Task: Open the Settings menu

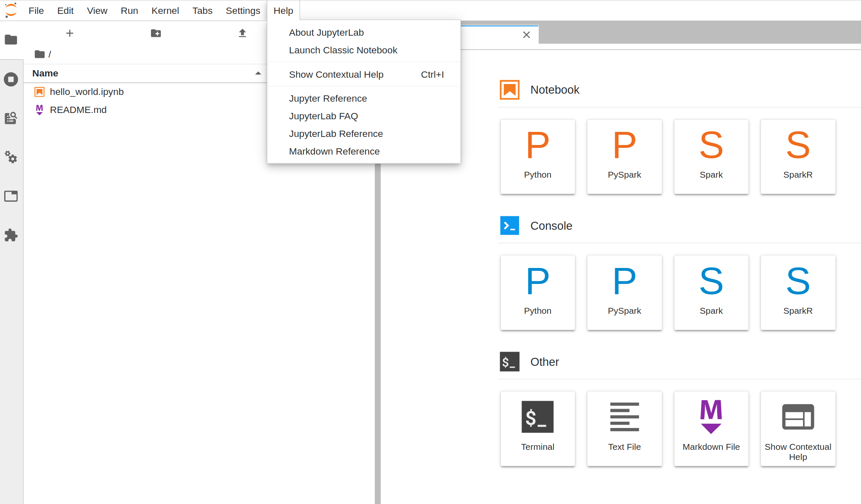Action: pyautogui.click(x=243, y=10)
